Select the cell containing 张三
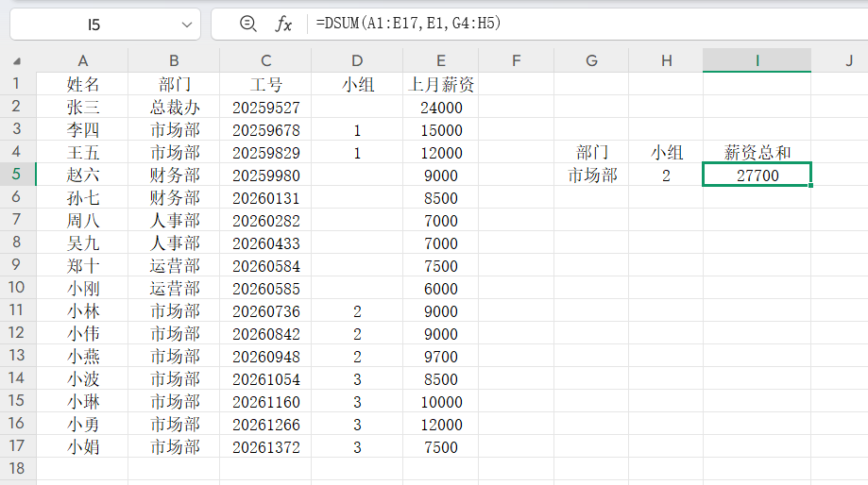868x485 pixels. (x=82, y=108)
